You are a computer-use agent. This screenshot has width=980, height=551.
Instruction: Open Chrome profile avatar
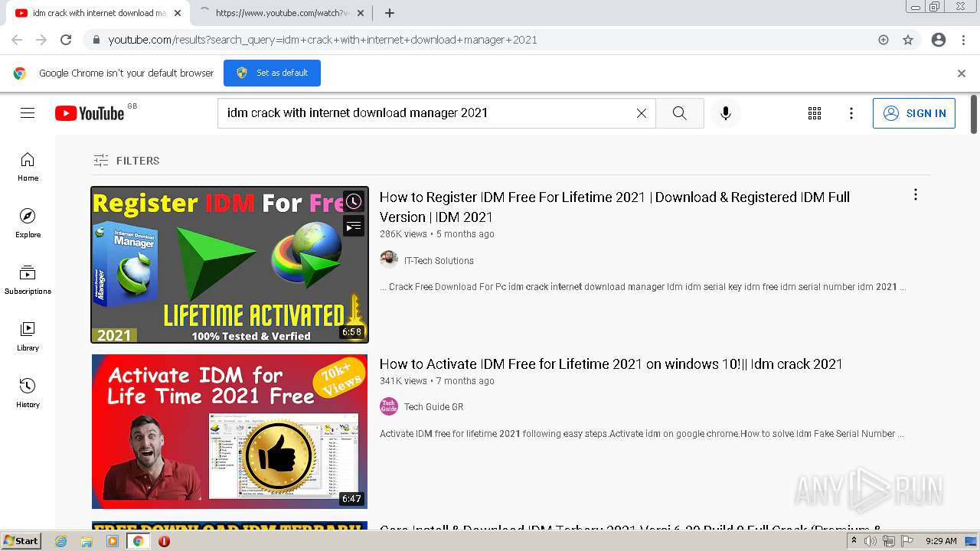(x=939, y=40)
